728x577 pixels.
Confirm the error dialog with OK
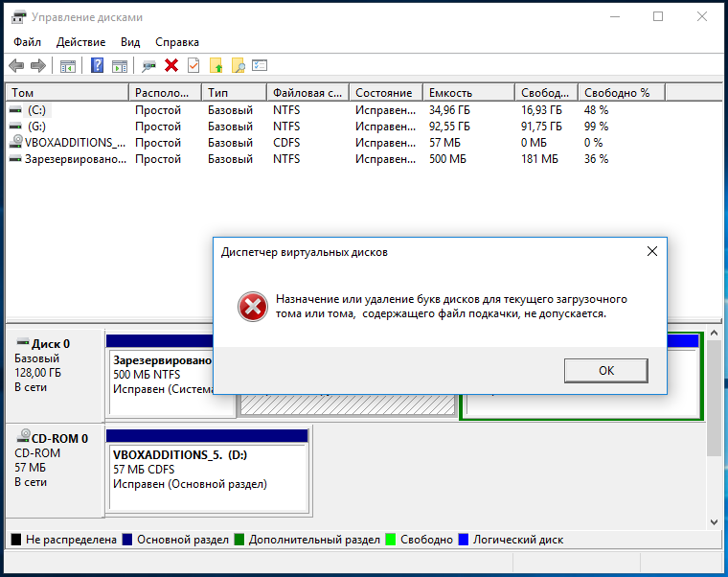coord(606,371)
